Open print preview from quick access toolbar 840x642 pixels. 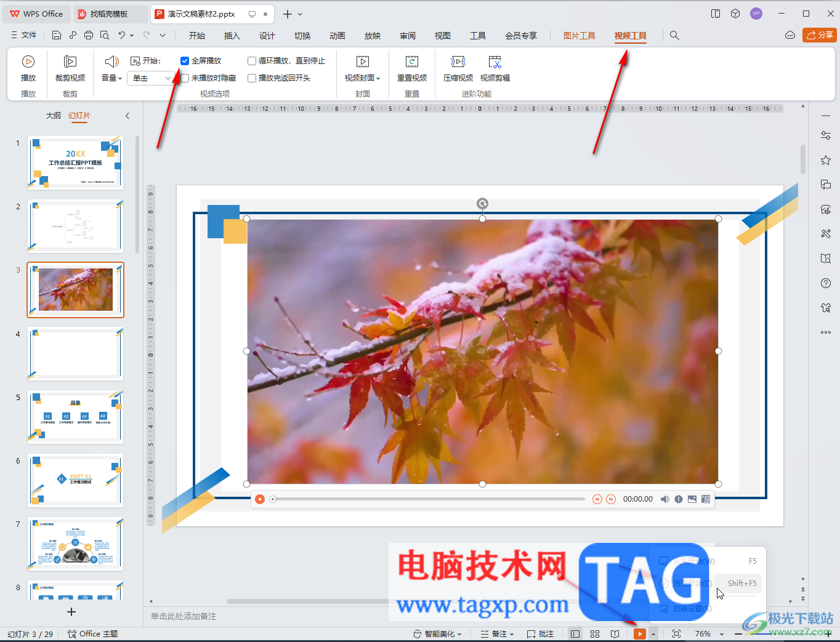tap(105, 35)
